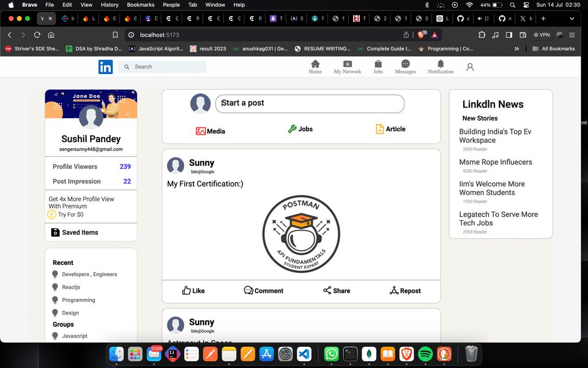Screen dimensions: 588x368
Task: Open the new tab plus button
Action: point(543,19)
